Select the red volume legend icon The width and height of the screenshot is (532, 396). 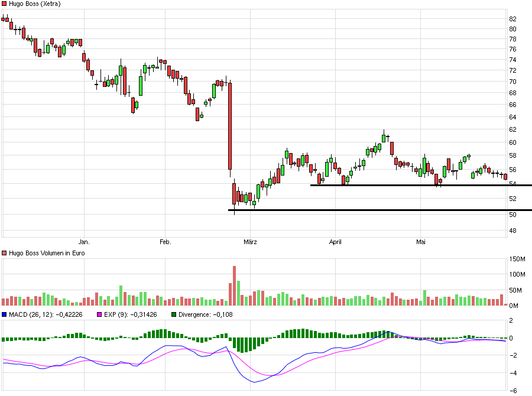coord(4,253)
